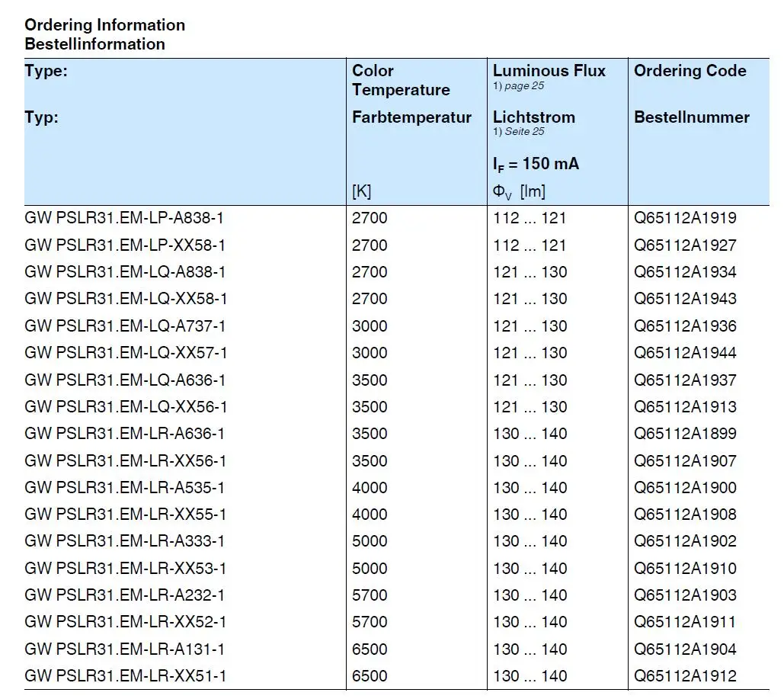The height and width of the screenshot is (699, 784).
Task: Select type GW PSLR31.EM-LR-A535-1
Action: [124, 488]
